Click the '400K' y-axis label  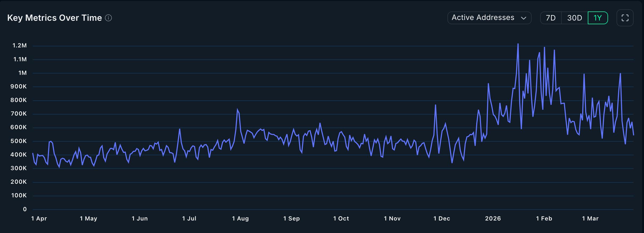click(19, 155)
